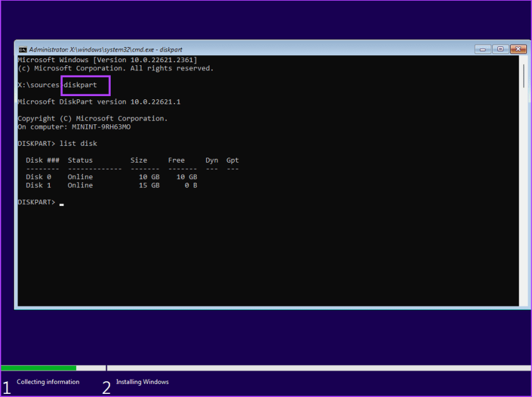Close the diskpart command prompt window

[x=518, y=50]
